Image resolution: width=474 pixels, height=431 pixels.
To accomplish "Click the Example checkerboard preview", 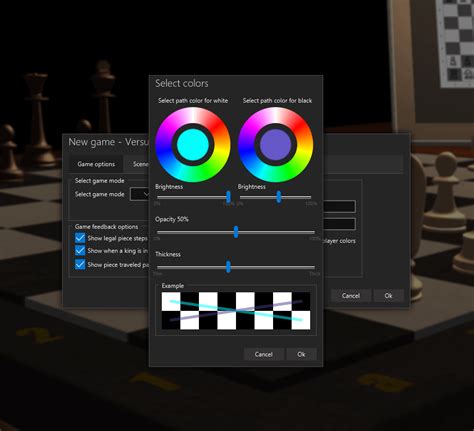I will point(236,311).
